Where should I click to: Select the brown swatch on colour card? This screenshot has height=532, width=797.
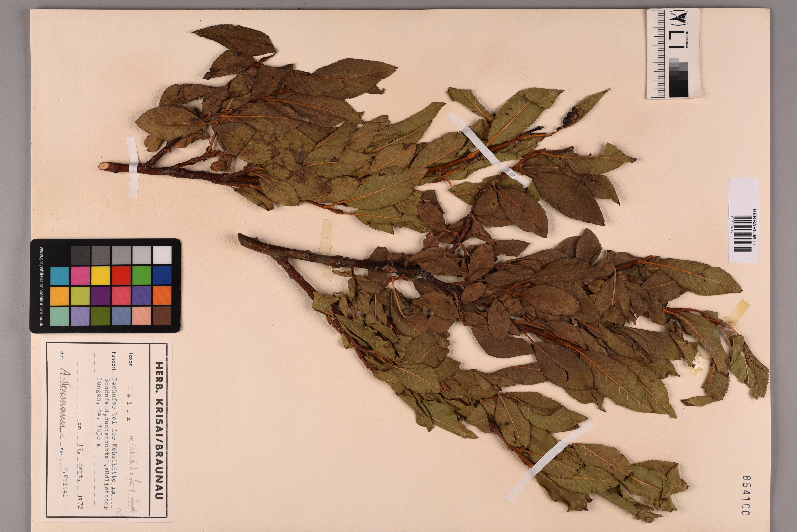[x=162, y=316]
